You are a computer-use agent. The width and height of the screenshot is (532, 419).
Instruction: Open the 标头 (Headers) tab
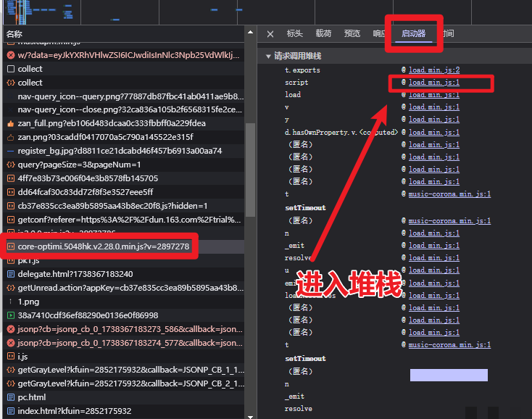[295, 34]
